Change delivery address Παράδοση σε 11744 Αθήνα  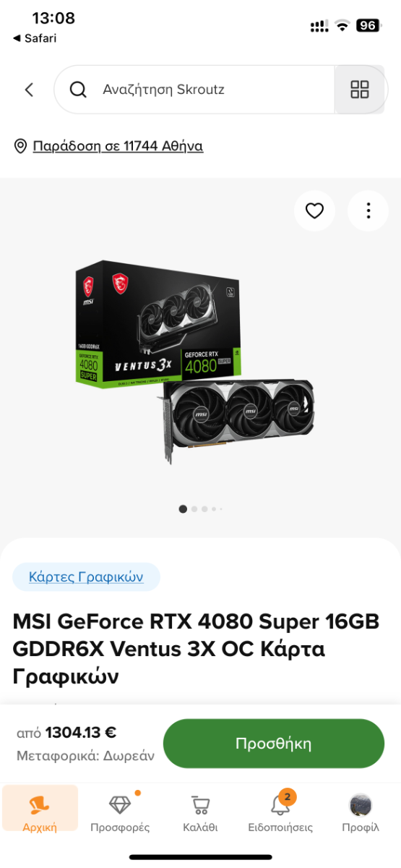click(118, 146)
